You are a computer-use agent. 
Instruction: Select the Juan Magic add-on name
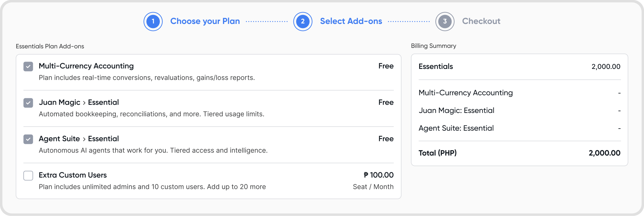coord(60,102)
